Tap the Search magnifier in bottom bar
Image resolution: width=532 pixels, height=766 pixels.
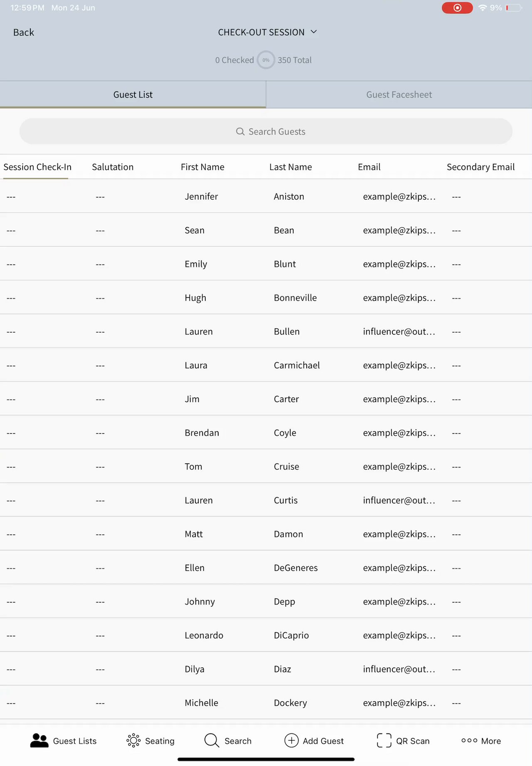pyautogui.click(x=212, y=741)
